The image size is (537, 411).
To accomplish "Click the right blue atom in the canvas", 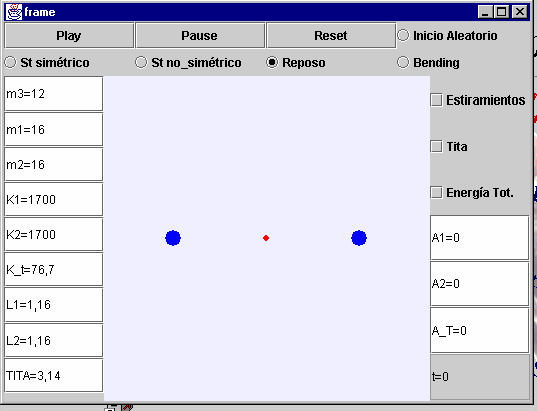I will point(359,238).
